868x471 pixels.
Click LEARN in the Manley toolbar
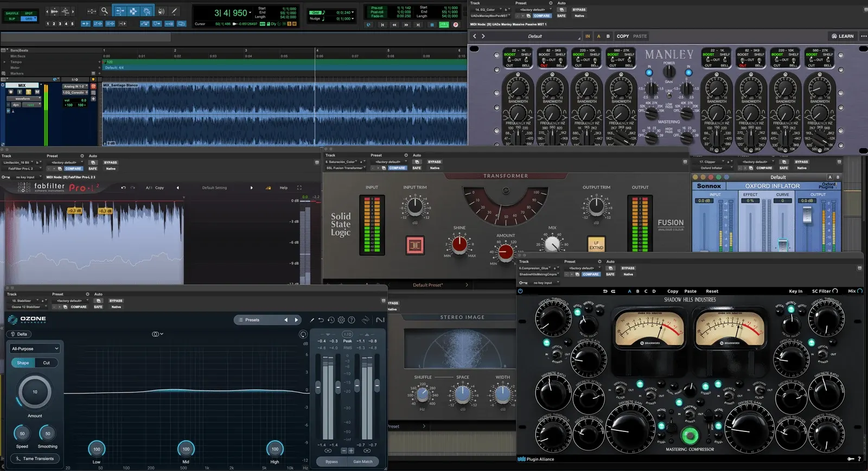843,36
